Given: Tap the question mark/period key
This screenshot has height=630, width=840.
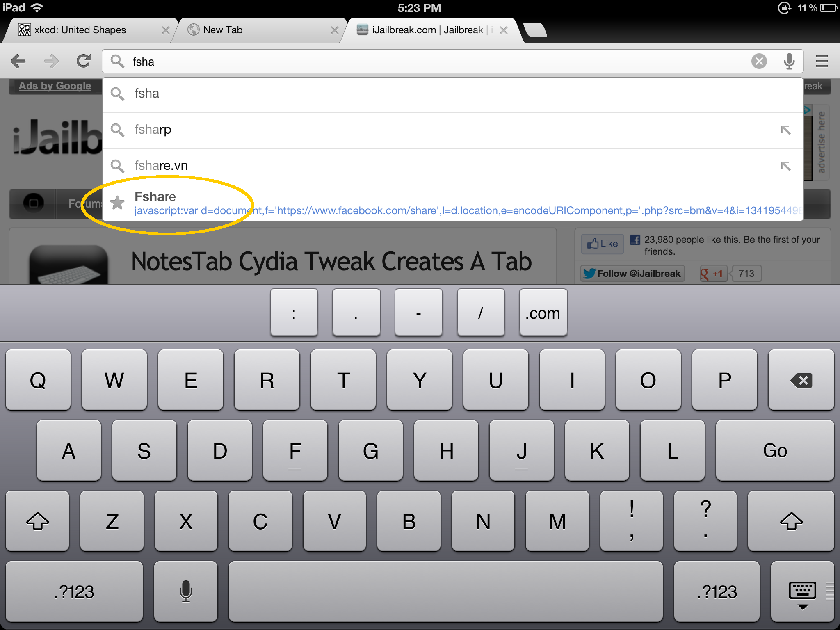Looking at the screenshot, I should [705, 521].
